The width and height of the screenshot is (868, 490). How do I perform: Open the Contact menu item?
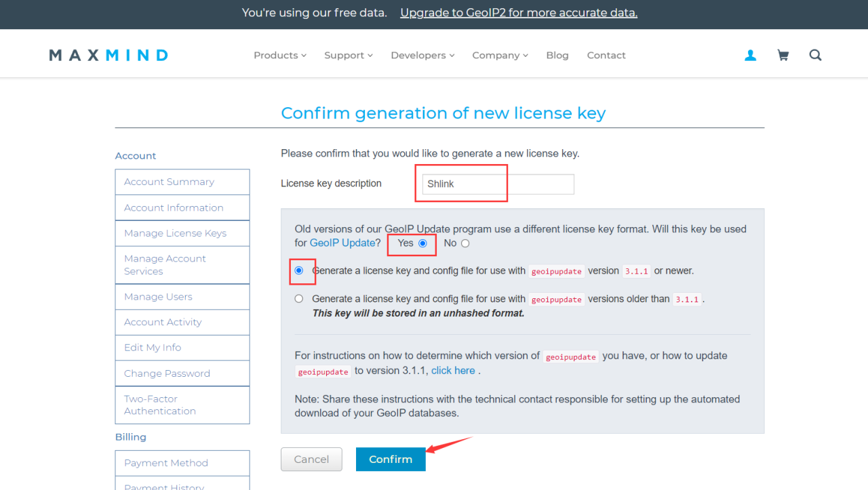pos(606,56)
